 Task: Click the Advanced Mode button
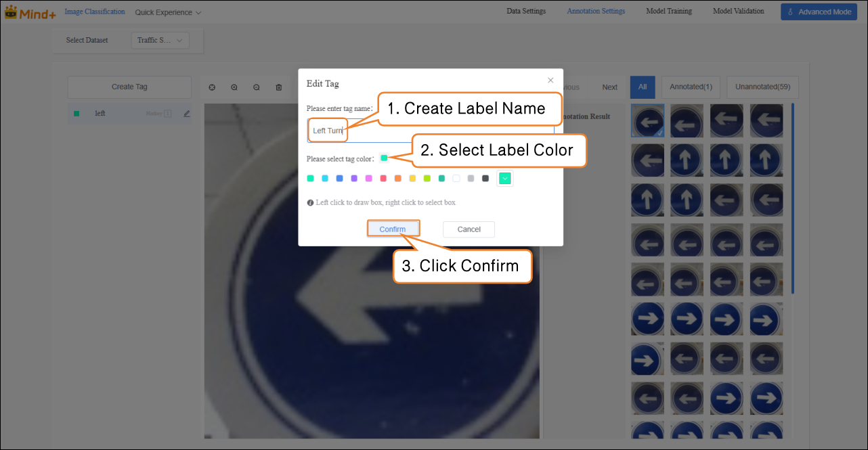point(819,12)
